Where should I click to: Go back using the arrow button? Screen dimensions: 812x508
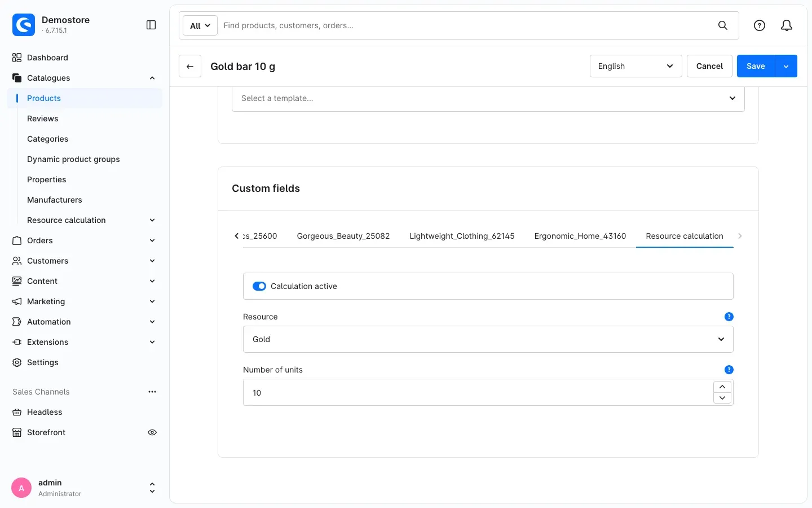(x=190, y=66)
